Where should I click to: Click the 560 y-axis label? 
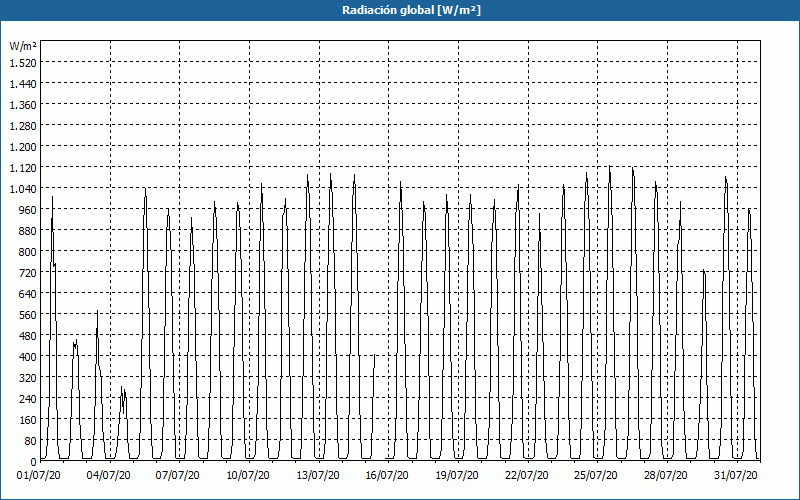tap(28, 315)
